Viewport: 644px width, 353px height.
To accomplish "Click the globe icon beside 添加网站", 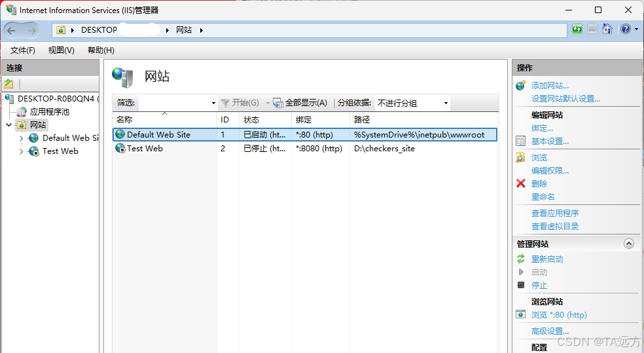I will tap(521, 86).
